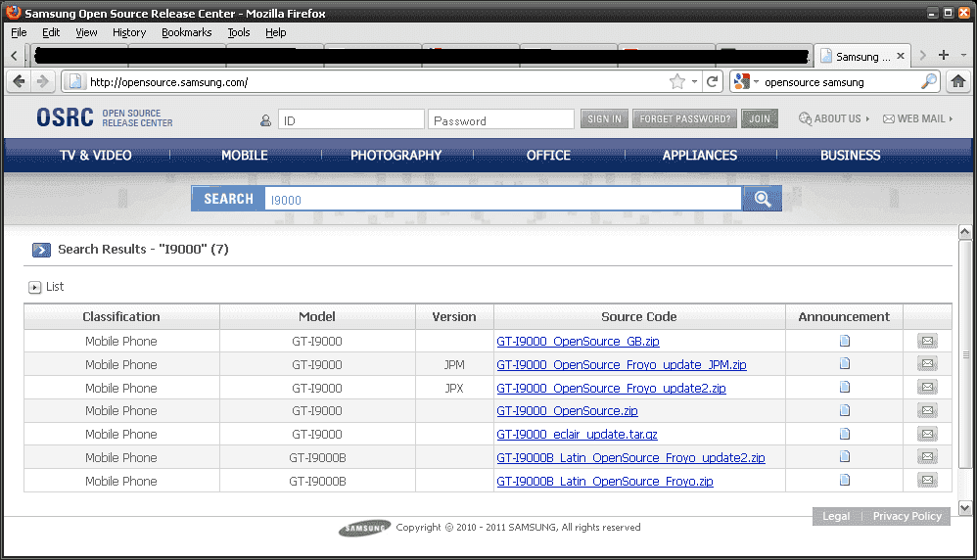Viewport: 977px width, 560px height.
Task: Select the TV & VIDEO category
Action: (95, 155)
